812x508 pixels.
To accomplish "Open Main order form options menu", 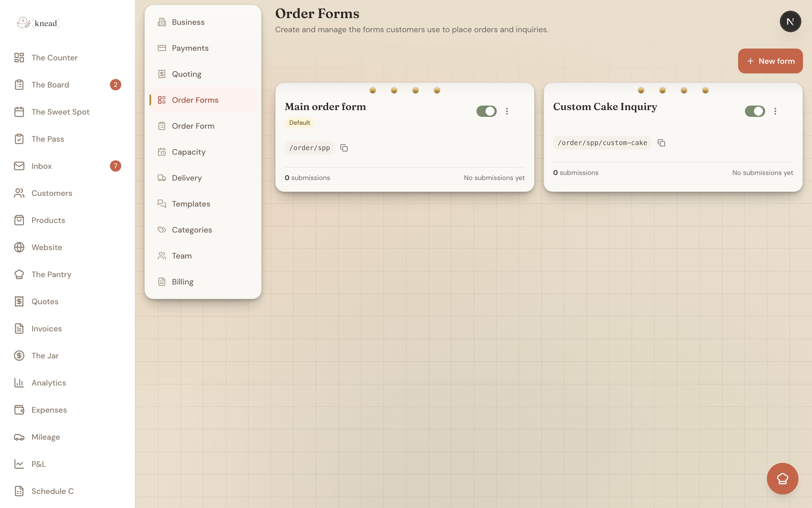I will (507, 111).
